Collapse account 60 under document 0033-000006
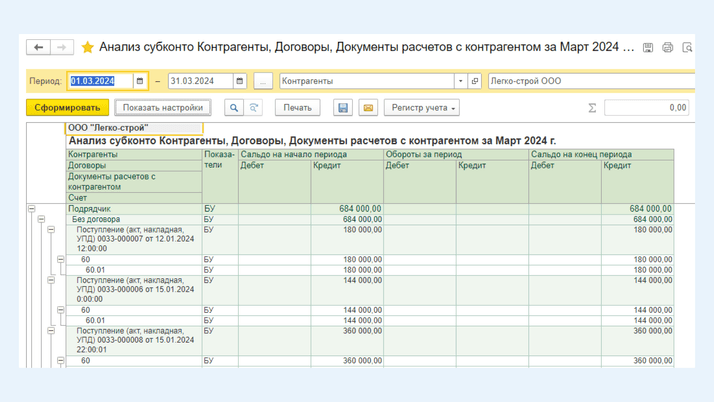Image resolution: width=714 pixels, height=402 pixels. tap(61, 310)
